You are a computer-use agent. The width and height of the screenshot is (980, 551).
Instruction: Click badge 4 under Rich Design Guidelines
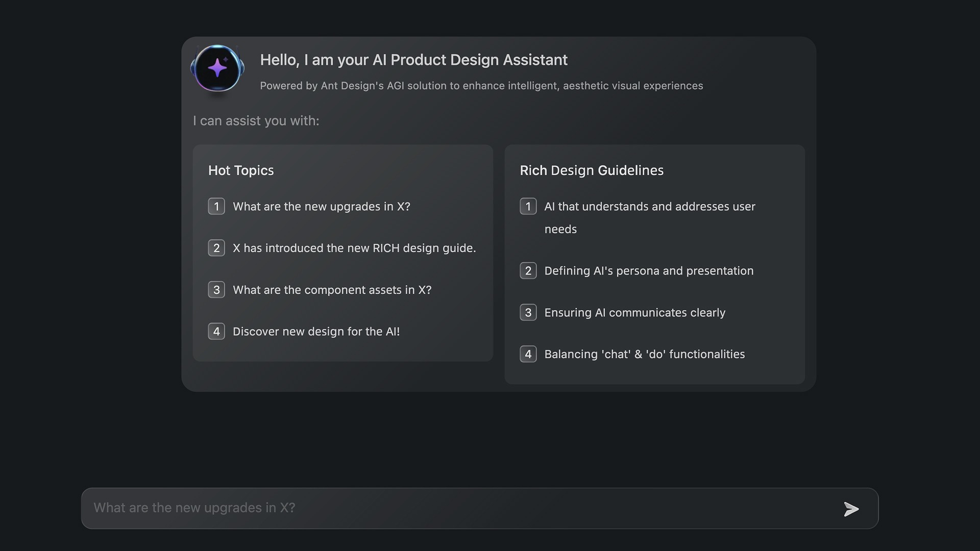point(528,354)
